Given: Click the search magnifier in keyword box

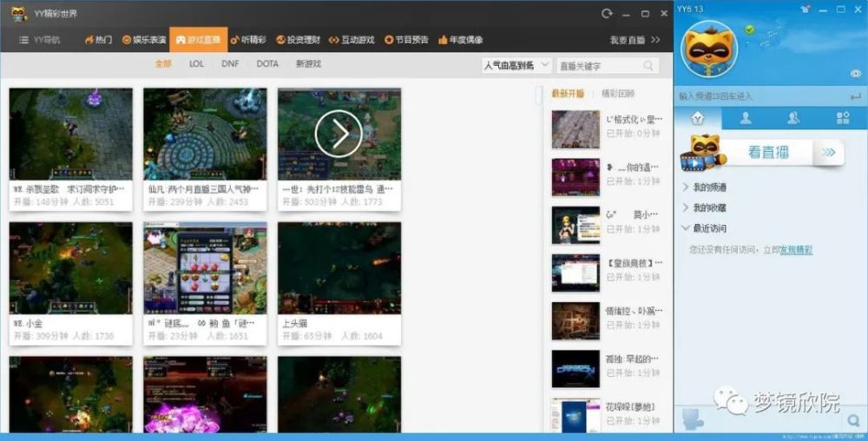Looking at the screenshot, I should click(648, 66).
